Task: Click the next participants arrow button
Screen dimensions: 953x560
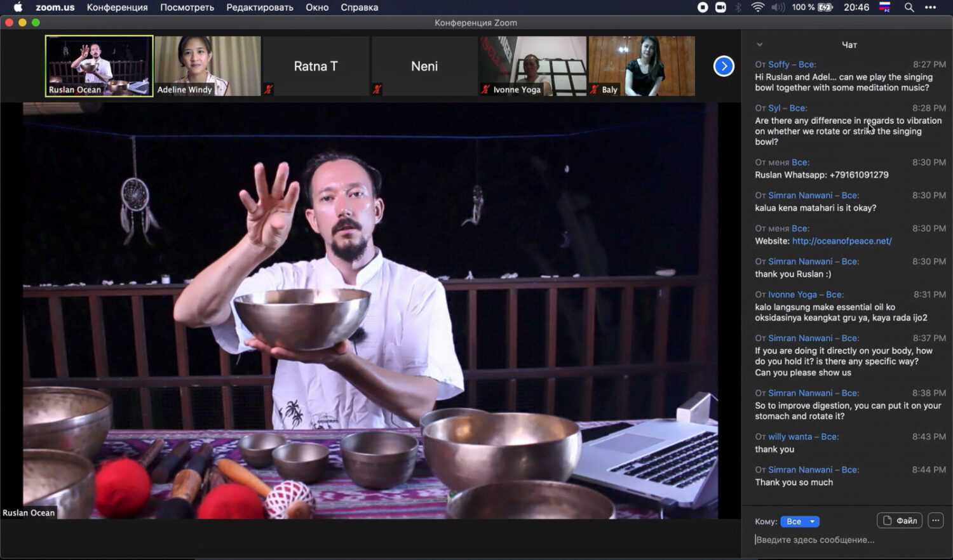Action: coord(724,66)
